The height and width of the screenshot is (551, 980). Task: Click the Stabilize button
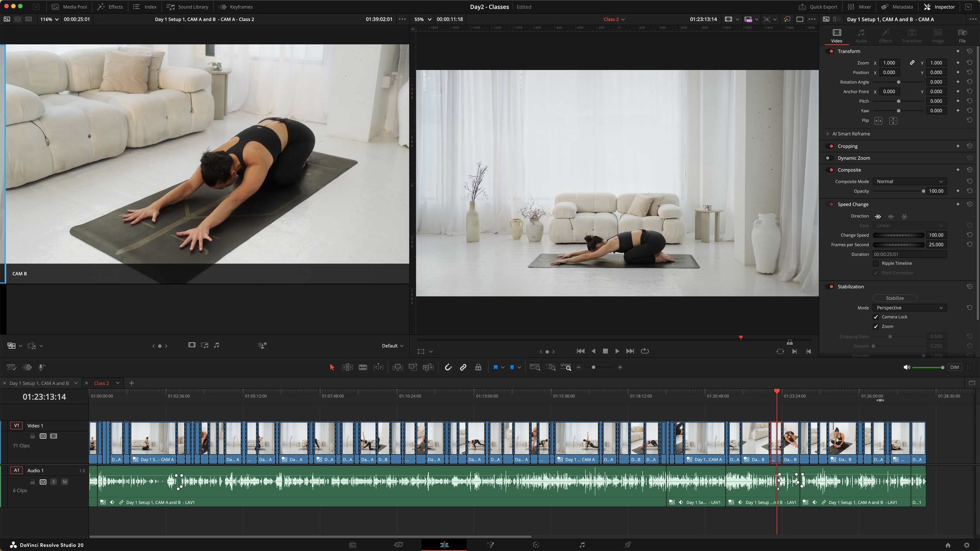pos(895,298)
